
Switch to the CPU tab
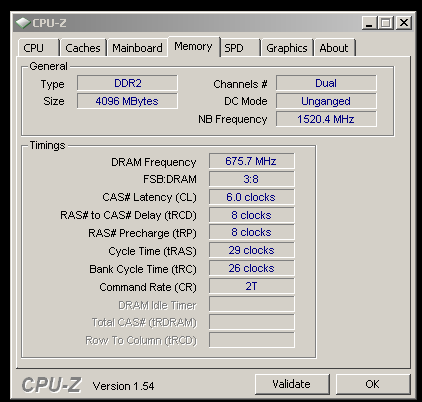[x=39, y=48]
